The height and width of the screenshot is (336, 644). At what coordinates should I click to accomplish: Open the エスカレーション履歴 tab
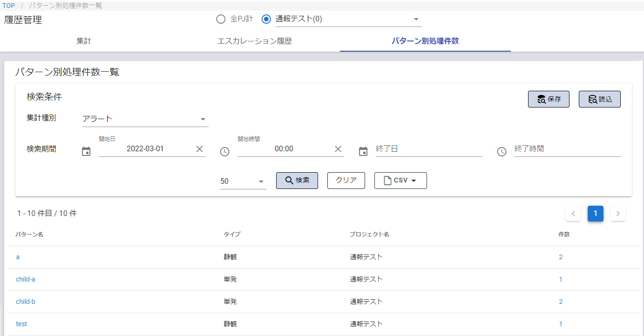255,41
